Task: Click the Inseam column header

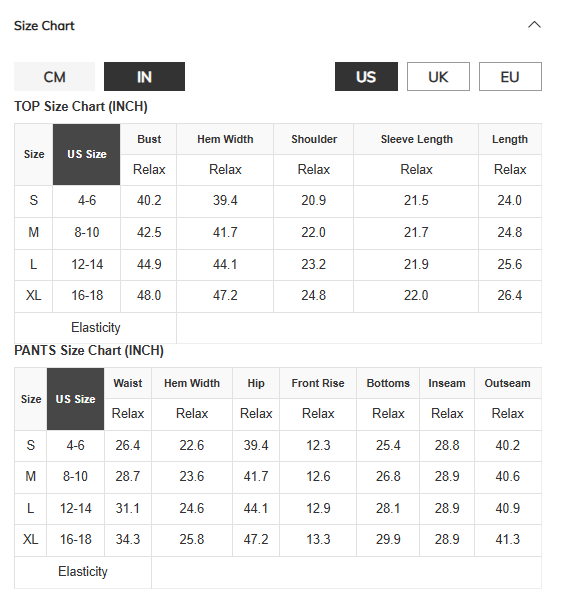Action: (447, 383)
